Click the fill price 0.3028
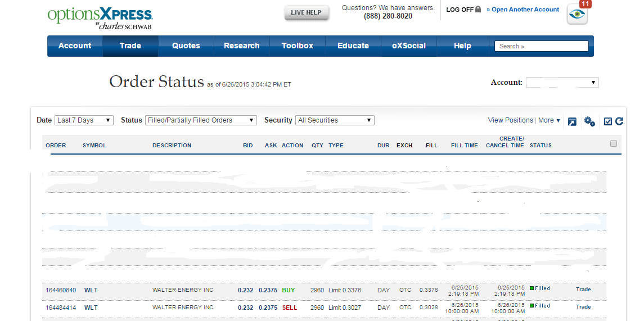 tap(429, 308)
